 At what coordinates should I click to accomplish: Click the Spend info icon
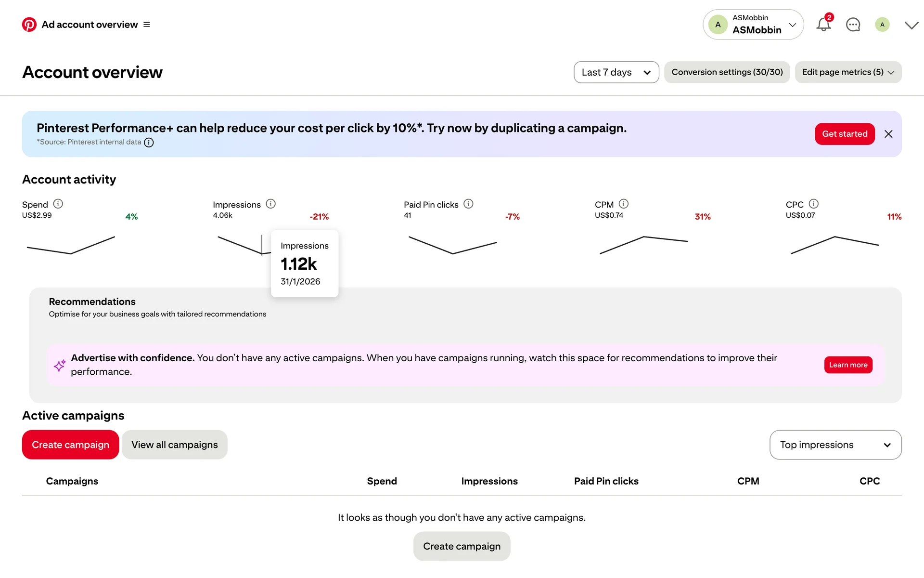[x=58, y=204]
